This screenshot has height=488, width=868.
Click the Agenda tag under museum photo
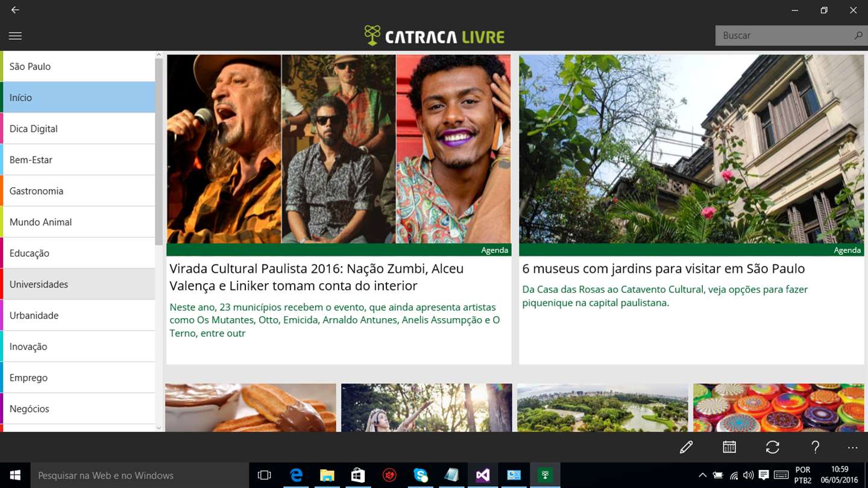847,250
